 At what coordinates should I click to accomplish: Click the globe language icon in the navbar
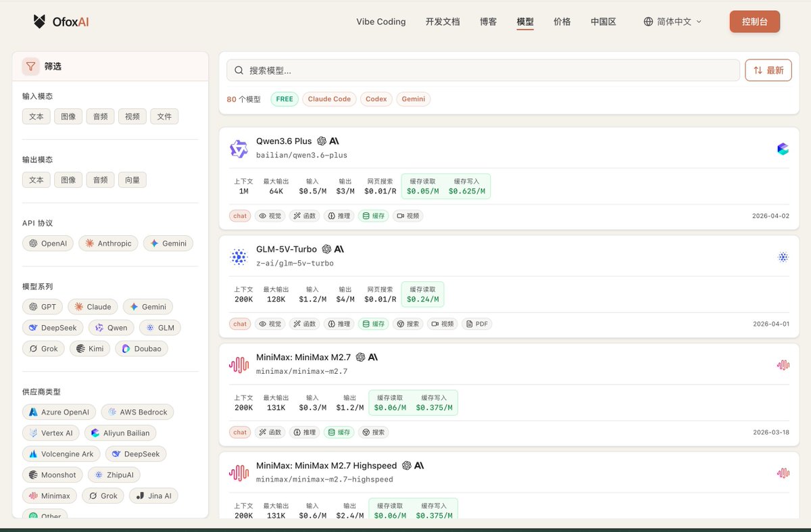649,21
